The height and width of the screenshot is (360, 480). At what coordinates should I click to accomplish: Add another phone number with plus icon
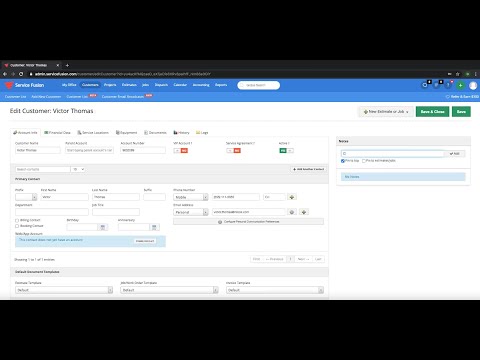pos(292,197)
